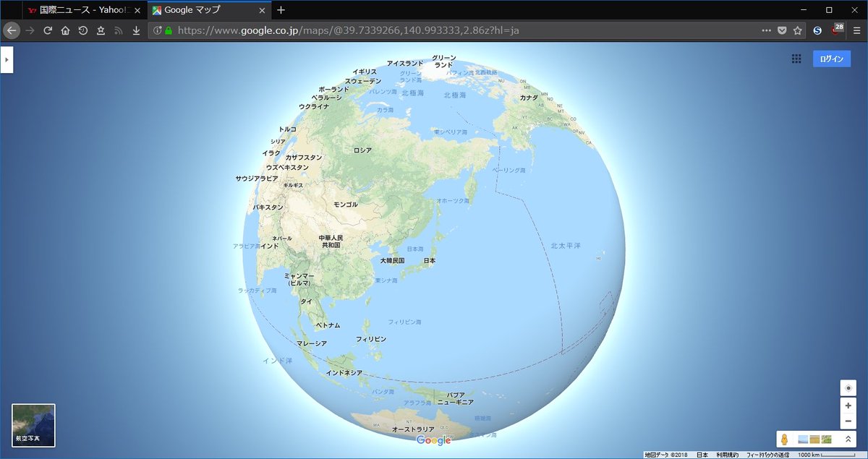Save page to Pocket

782,30
